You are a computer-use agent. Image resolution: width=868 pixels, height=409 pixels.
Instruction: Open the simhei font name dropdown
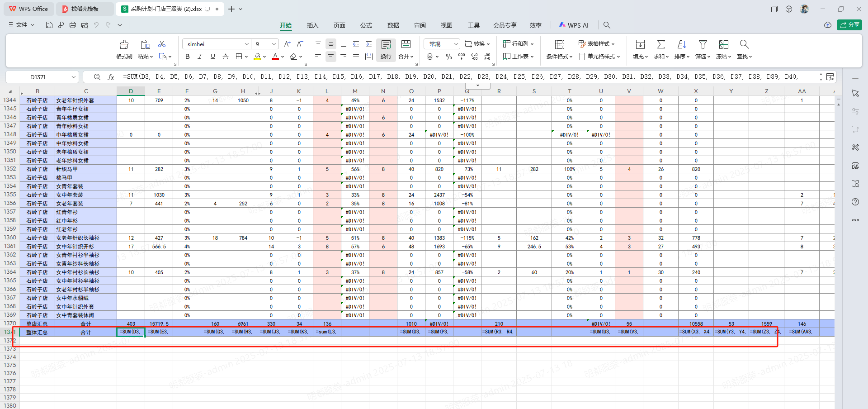pos(247,44)
